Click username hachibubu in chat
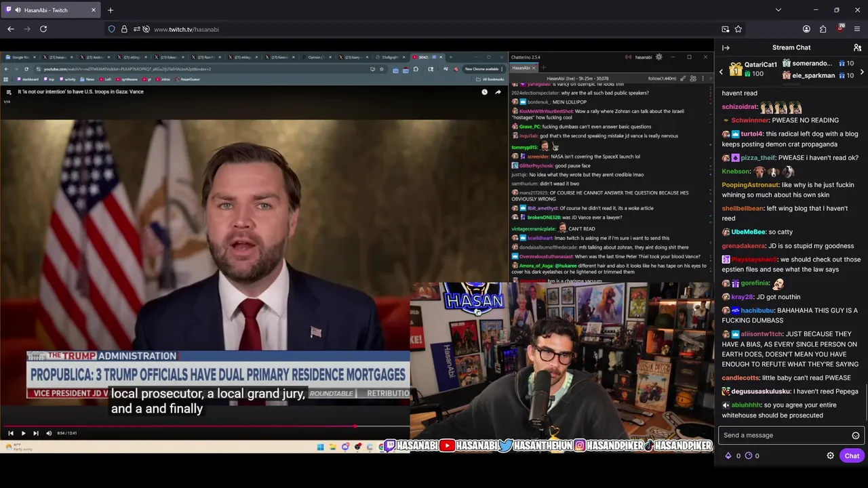Viewport: 868px width, 488px height. 757,310
